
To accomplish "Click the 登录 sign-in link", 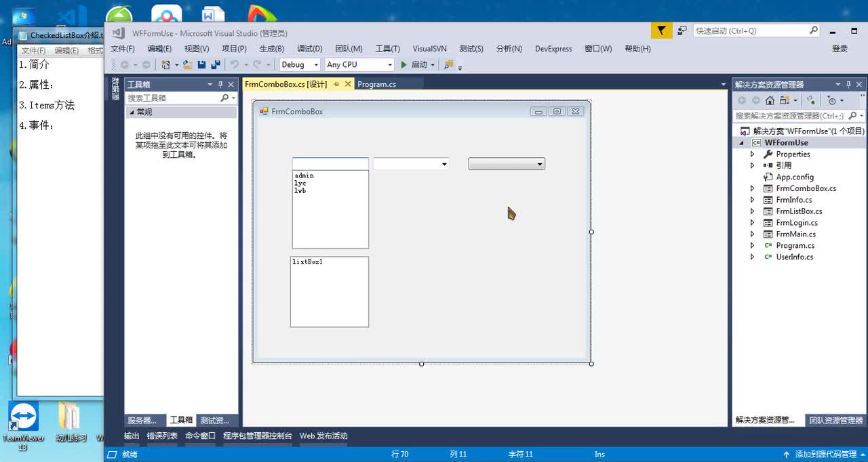I will click(840, 49).
